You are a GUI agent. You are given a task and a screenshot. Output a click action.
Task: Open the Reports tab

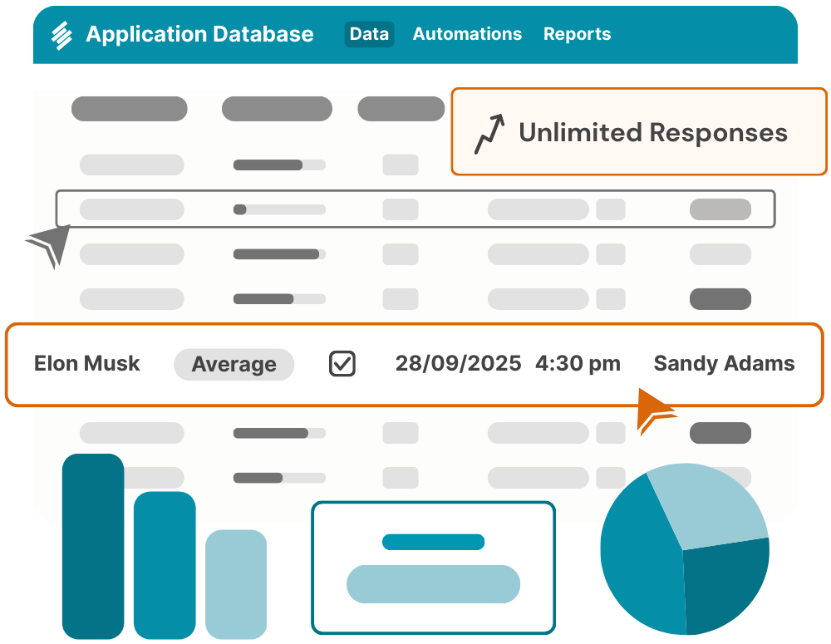577,34
